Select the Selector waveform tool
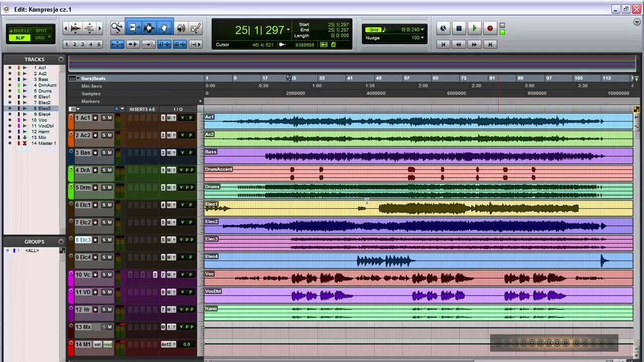 tap(149, 28)
